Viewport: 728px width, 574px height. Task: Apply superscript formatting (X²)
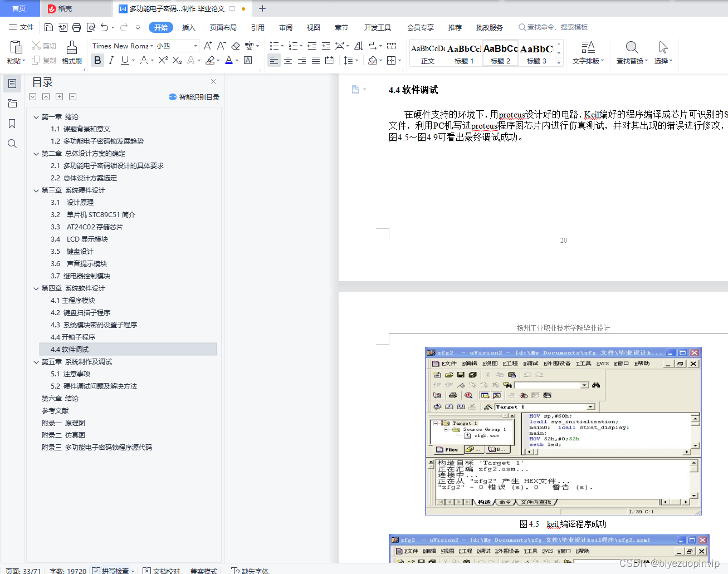162,60
